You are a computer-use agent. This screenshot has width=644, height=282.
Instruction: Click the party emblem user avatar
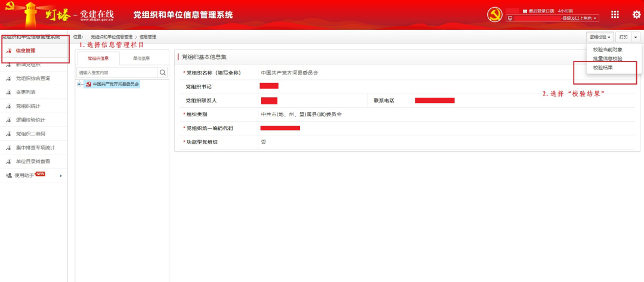495,15
